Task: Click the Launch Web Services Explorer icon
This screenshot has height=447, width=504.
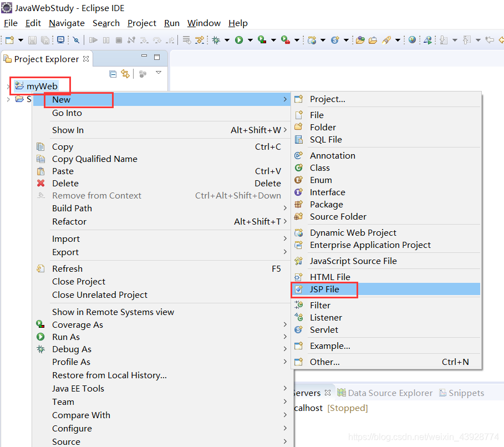Action: click(427, 40)
